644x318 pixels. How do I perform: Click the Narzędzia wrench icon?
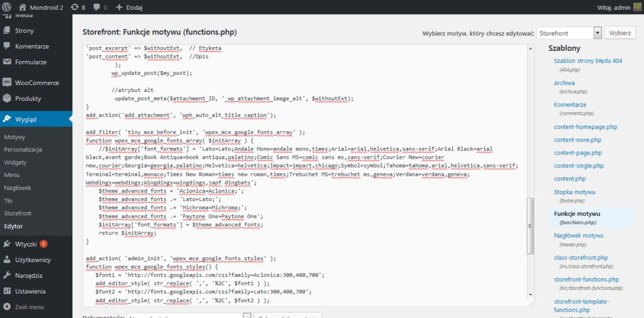tap(6, 275)
